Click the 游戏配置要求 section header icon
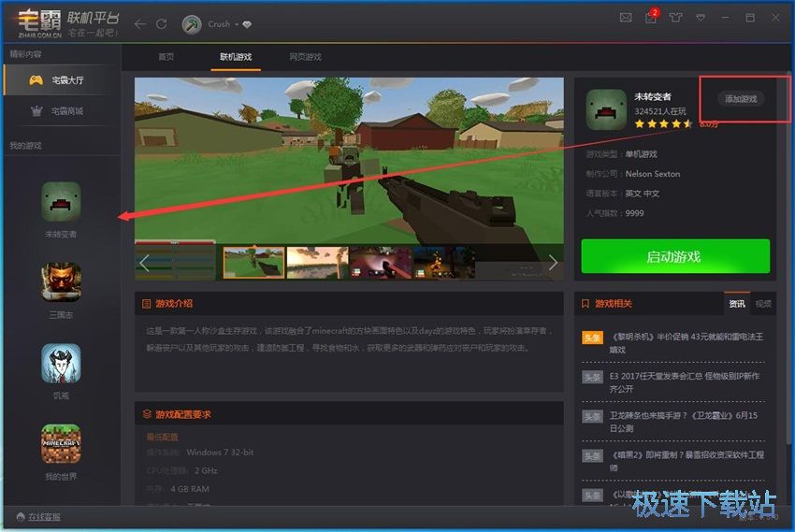Viewport: 795px width, 532px height. 147,414
